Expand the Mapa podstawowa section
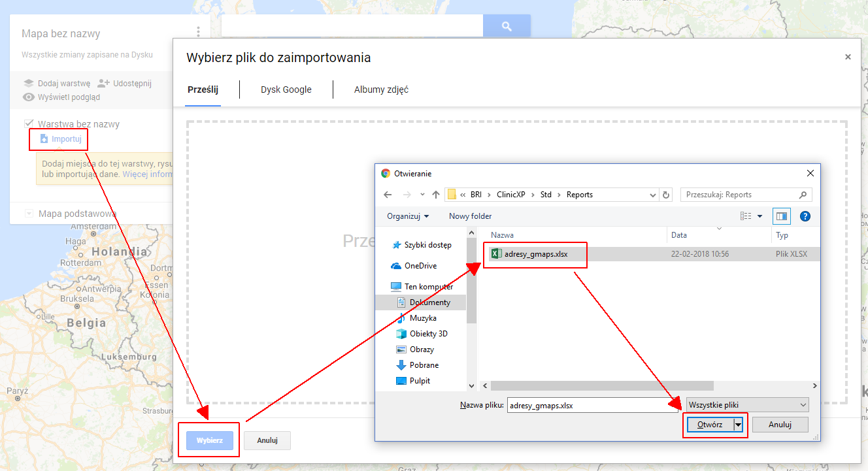The width and height of the screenshot is (868, 471). 29,214
